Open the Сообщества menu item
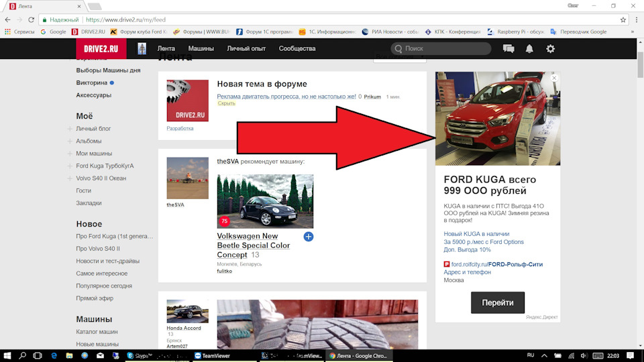 (297, 49)
